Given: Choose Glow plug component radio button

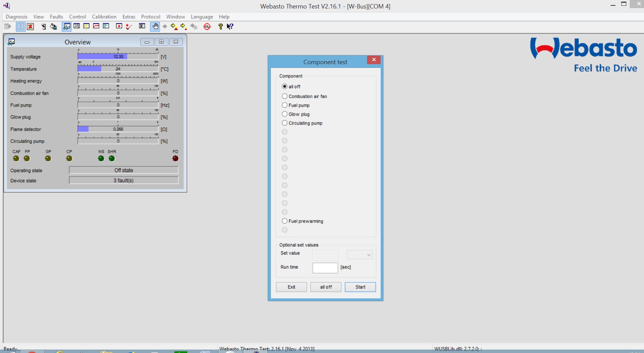Looking at the screenshot, I should click(x=285, y=114).
